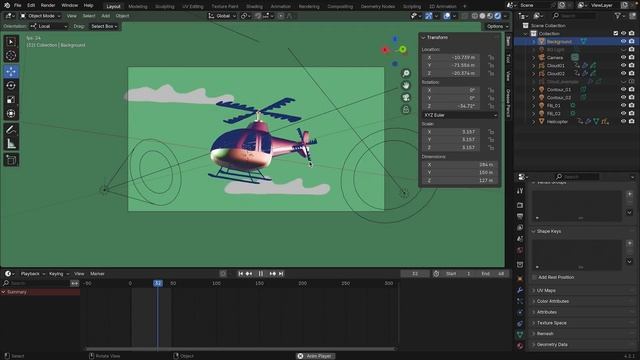Viewport: 640px width, 360px height.
Task: Select the Rotate tool
Action: (x=11, y=85)
